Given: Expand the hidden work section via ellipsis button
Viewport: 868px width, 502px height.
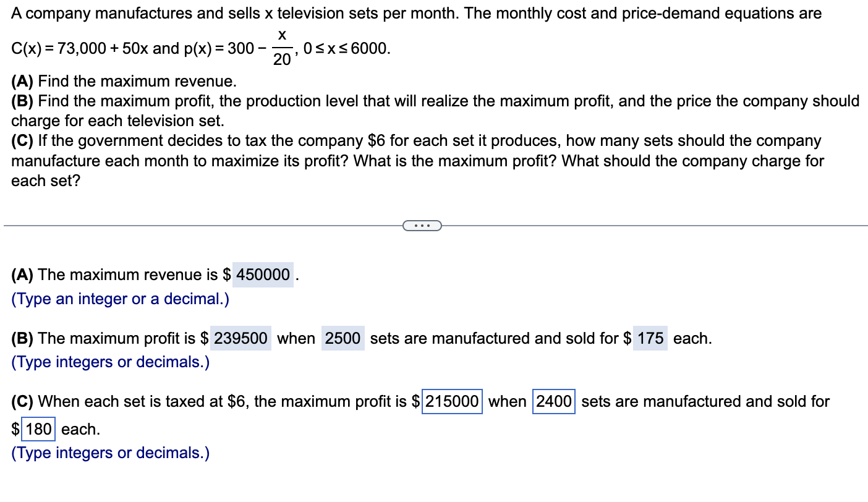Looking at the screenshot, I should pos(422,225).
